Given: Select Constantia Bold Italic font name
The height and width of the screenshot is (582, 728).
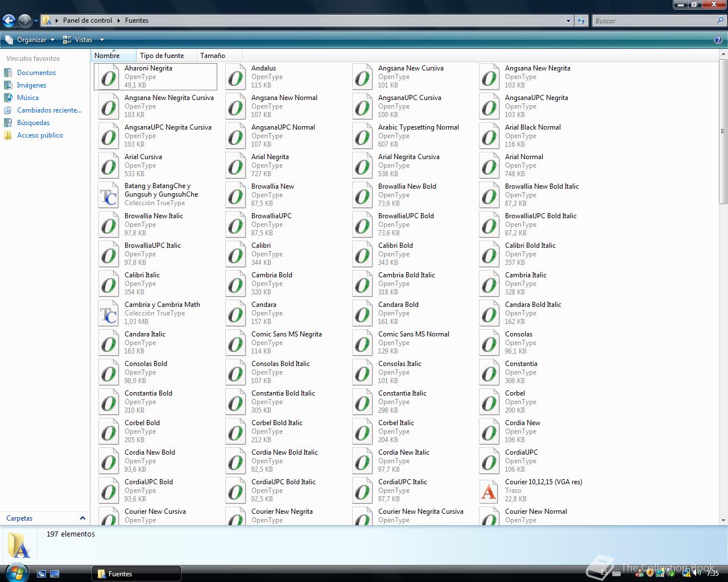Looking at the screenshot, I should [283, 393].
